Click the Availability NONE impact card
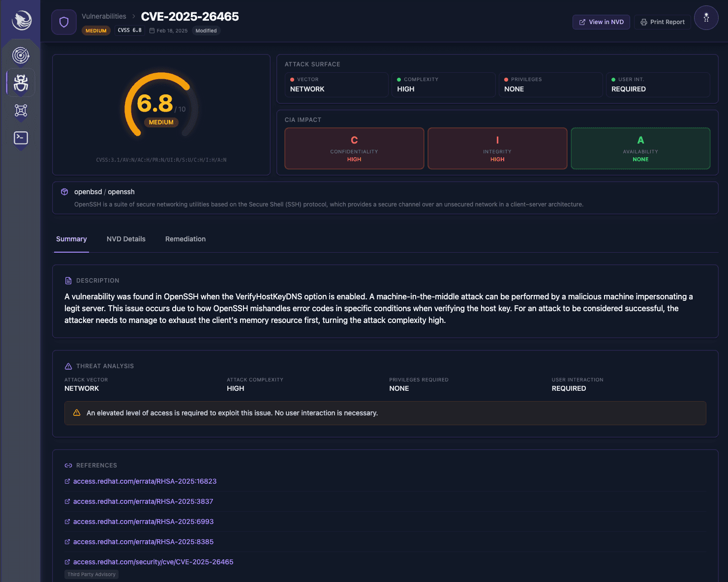This screenshot has width=728, height=582. point(640,148)
